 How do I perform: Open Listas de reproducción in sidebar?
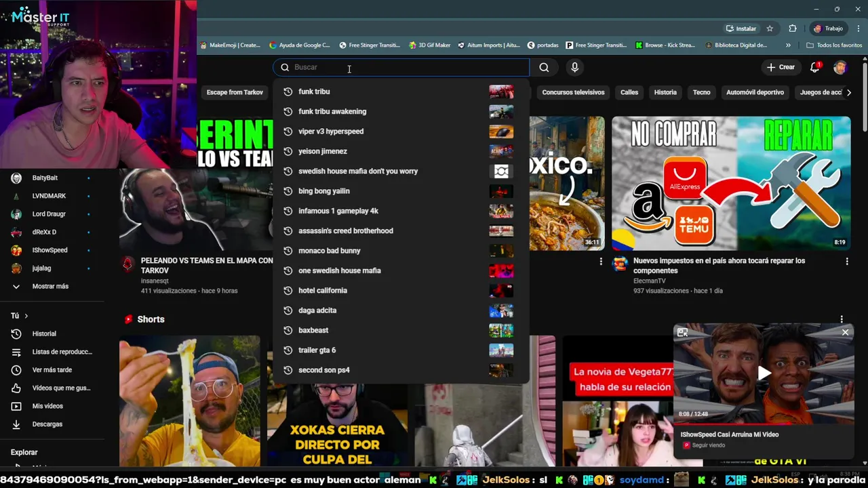[50, 352]
